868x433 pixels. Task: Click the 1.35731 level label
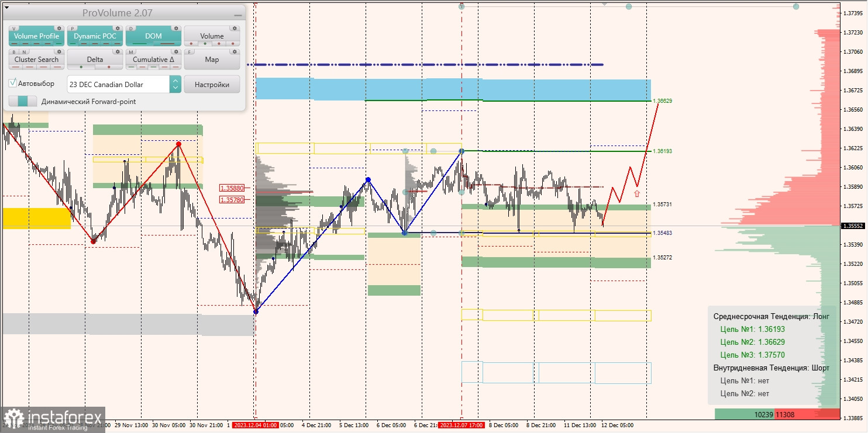tap(663, 205)
